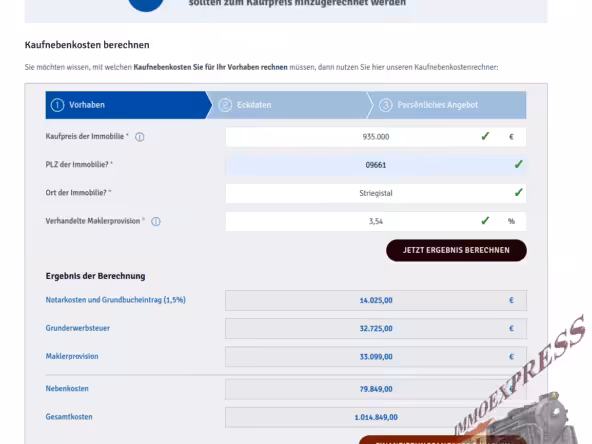Open the Vorhaben step tab

coord(129,105)
